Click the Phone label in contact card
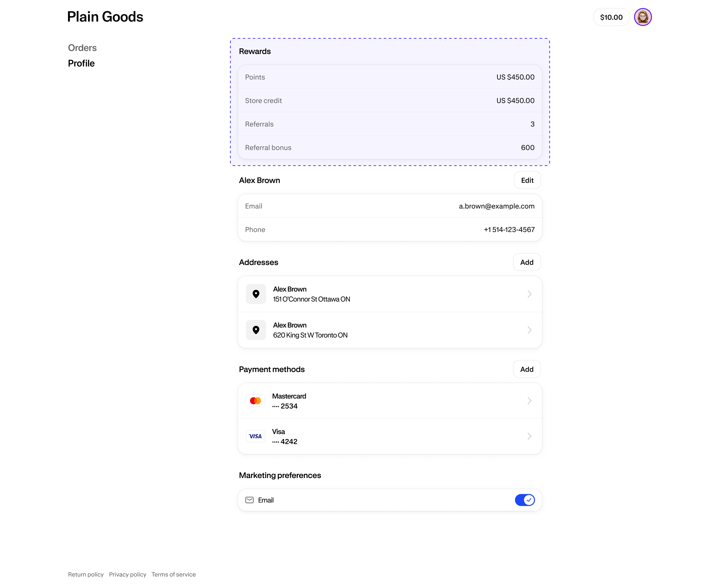 coord(255,230)
